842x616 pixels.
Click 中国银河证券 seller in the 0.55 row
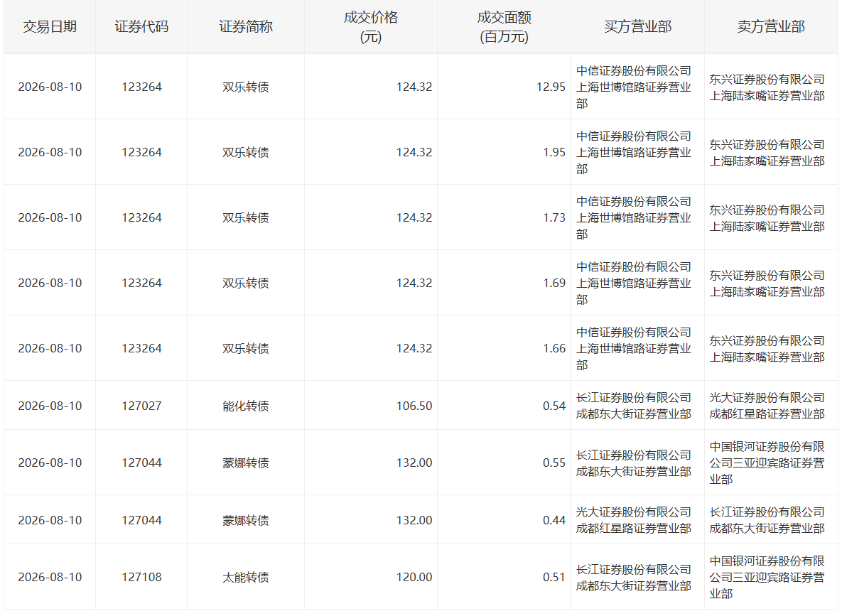767,463
